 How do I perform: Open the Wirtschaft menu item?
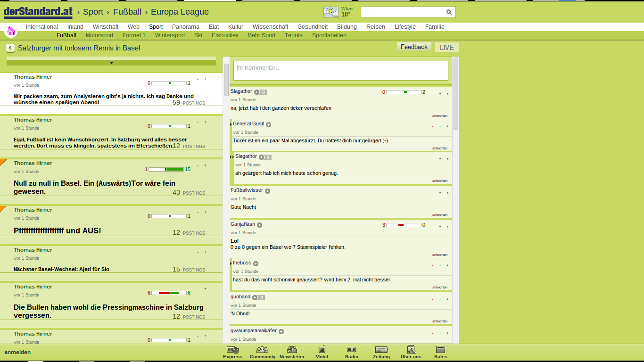[x=106, y=27]
